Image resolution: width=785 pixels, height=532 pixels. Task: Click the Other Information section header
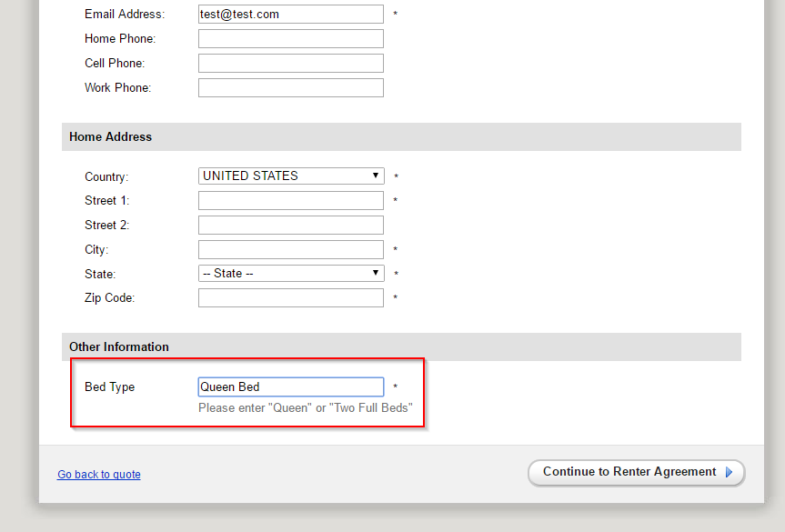(x=119, y=347)
